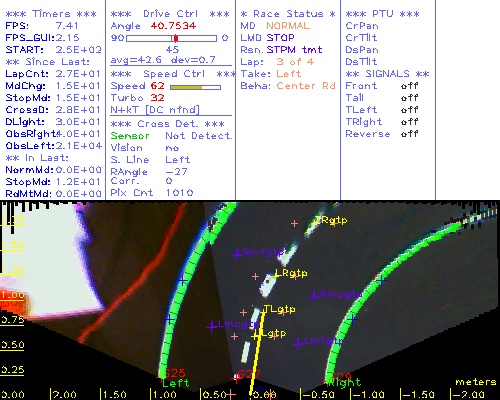The image size is (500, 400).
Task: Click the red Angle value 40.7534
Action: 173,26
